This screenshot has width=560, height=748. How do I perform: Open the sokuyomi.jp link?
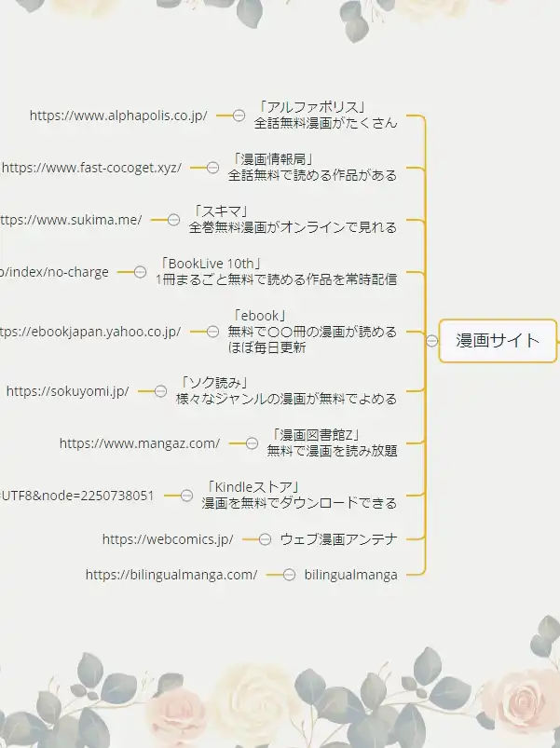[67, 391]
